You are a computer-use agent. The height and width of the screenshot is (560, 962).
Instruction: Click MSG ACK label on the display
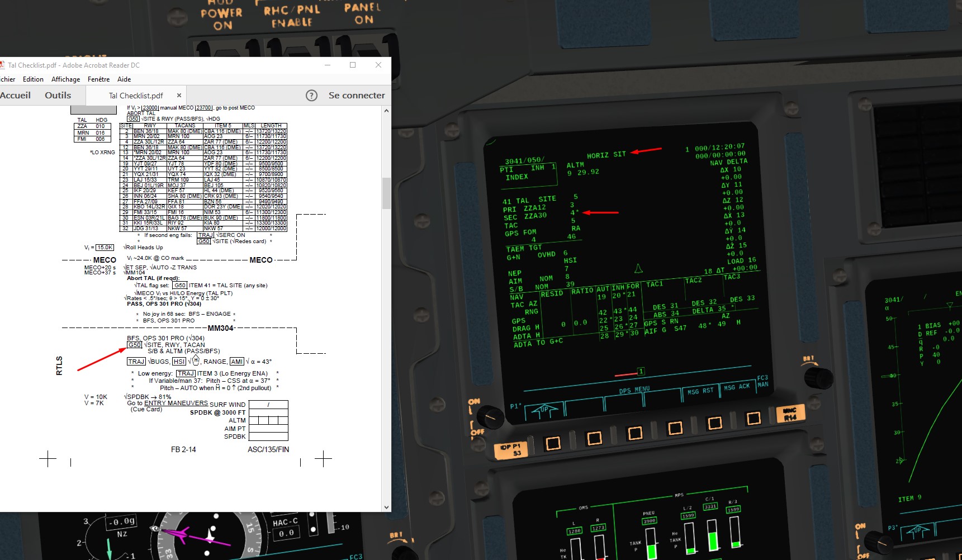pos(737,387)
